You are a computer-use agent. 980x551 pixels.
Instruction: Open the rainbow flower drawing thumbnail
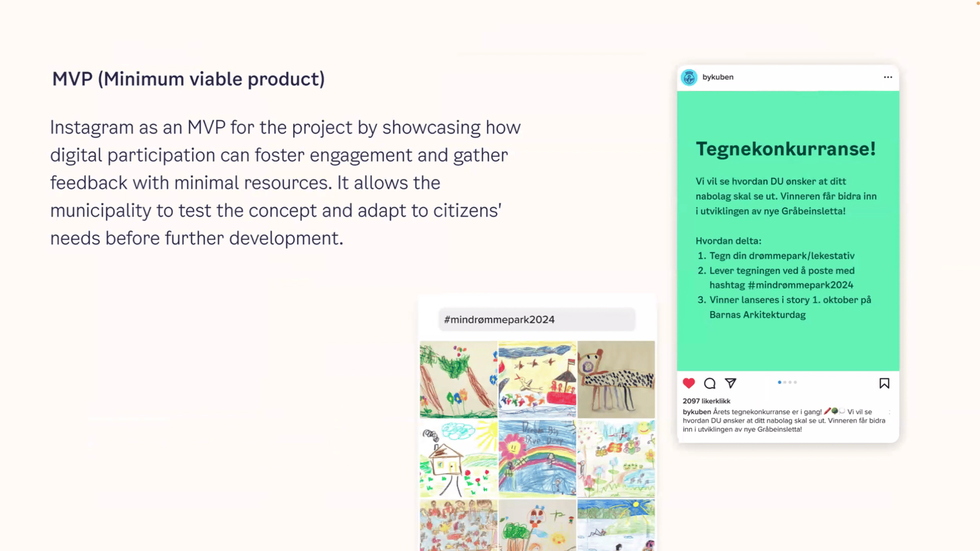tap(537, 458)
